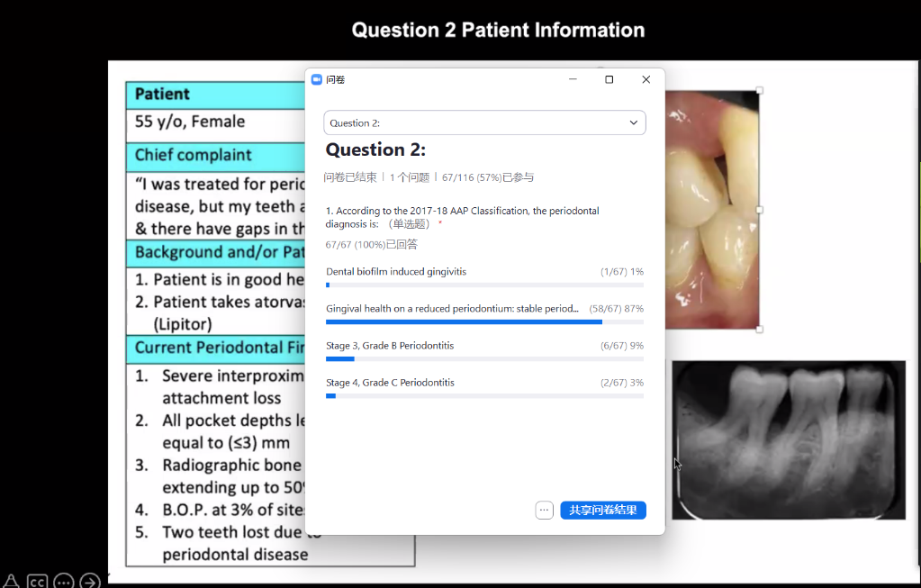The width and height of the screenshot is (921, 588).
Task: Select Stage 3, Grade B Periodontitis result
Action: pyautogui.click(x=390, y=346)
